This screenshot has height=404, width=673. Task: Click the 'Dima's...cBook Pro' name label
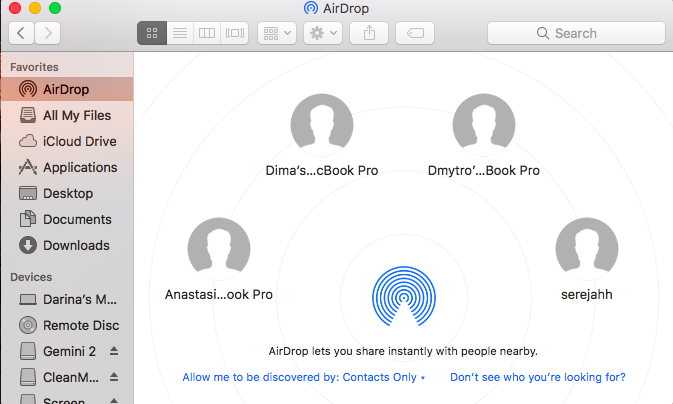322,171
